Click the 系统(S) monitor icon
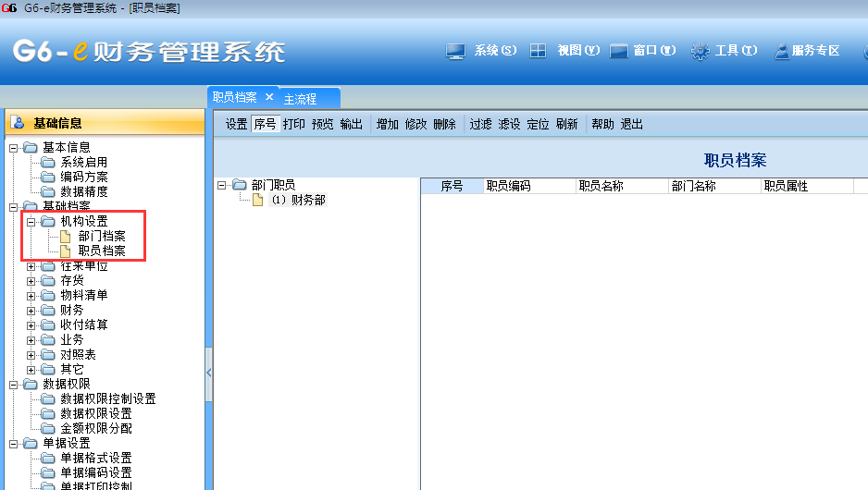 (455, 52)
